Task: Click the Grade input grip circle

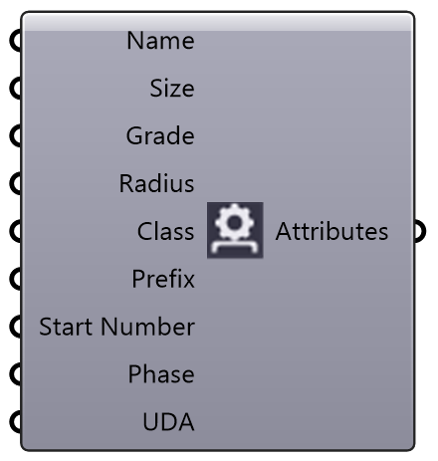Action: pos(16,136)
